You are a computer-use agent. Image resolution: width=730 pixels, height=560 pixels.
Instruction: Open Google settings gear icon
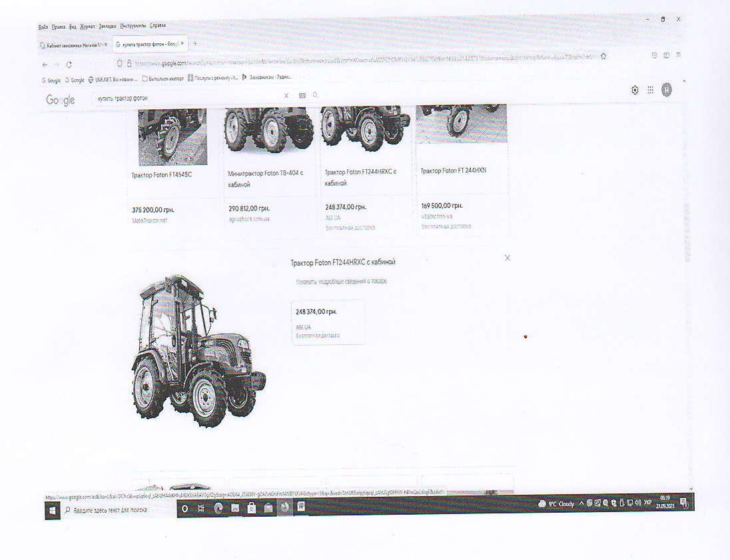[635, 90]
